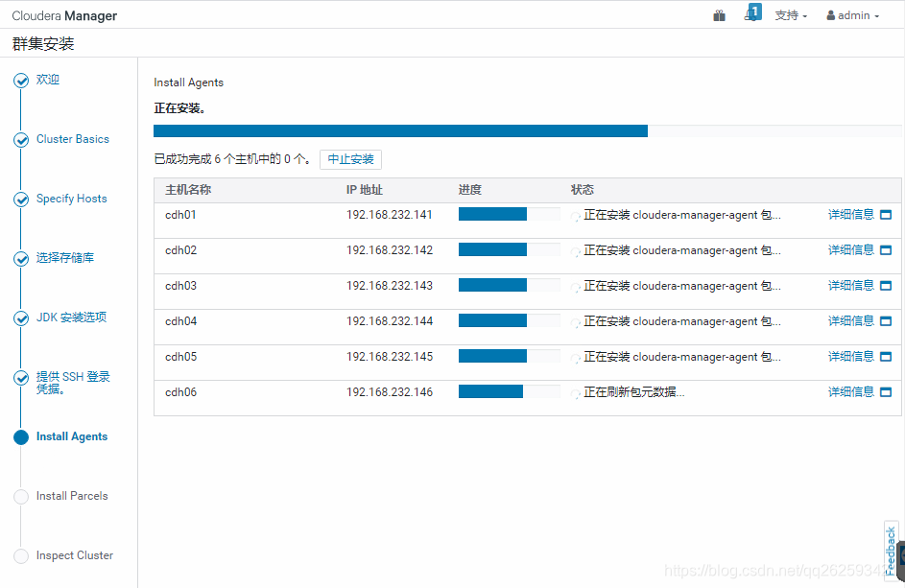Image resolution: width=905 pixels, height=588 pixels.
Task: Select IP address 192.168.232.146
Action: [x=390, y=392]
